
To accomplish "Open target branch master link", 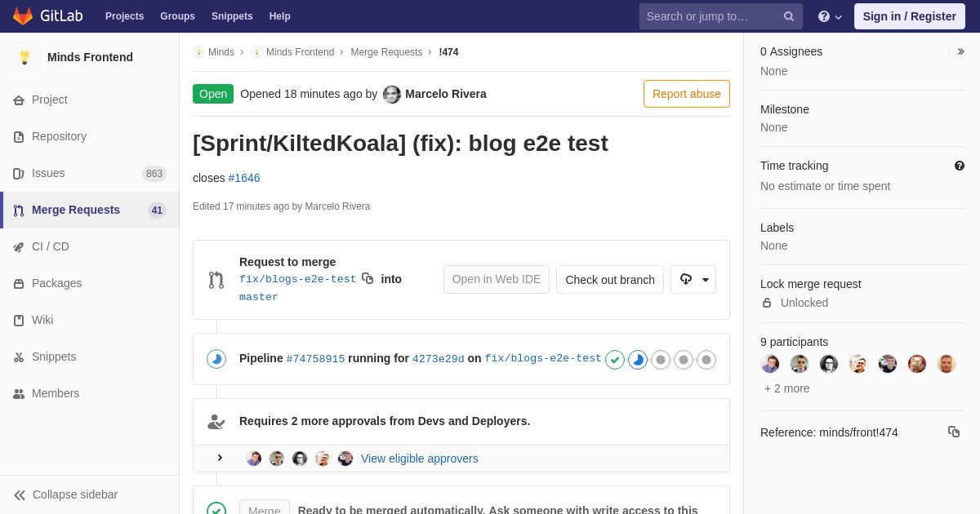I will point(259,297).
